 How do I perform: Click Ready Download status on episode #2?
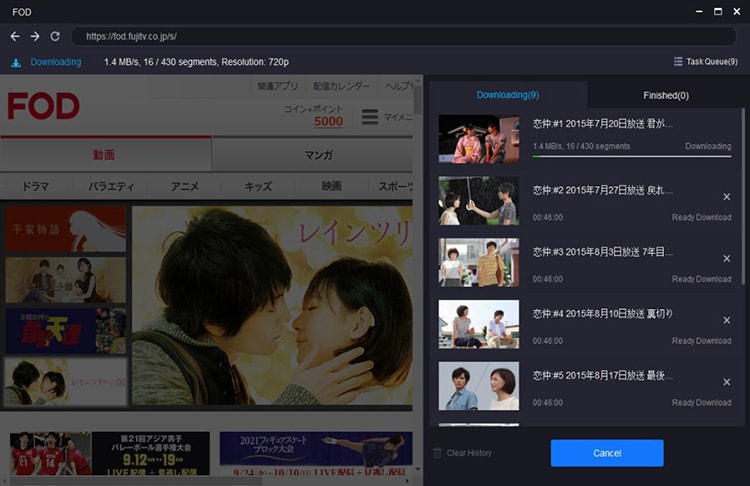pyautogui.click(x=701, y=218)
